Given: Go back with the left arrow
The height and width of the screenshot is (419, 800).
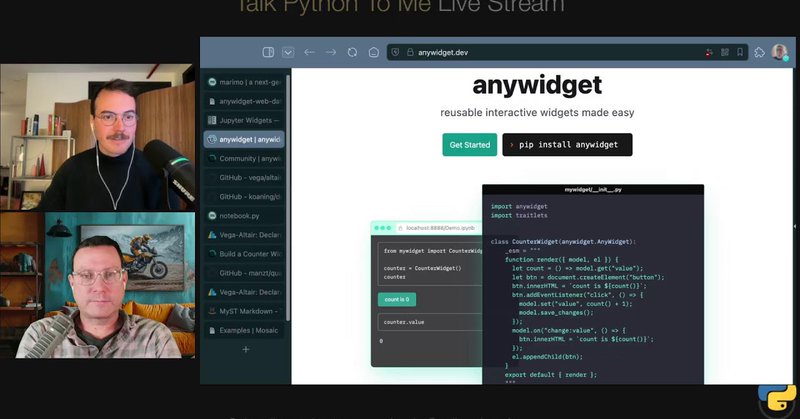Looking at the screenshot, I should pos(309,52).
